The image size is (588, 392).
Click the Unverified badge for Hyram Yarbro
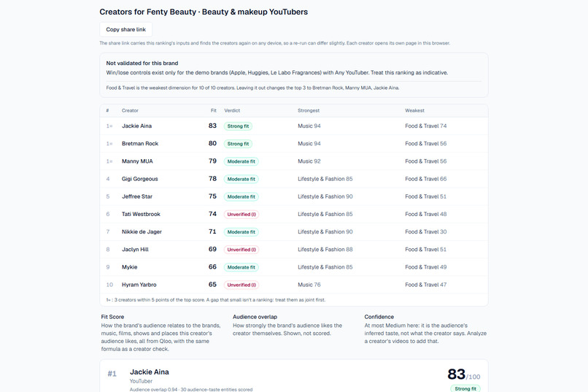pos(241,285)
